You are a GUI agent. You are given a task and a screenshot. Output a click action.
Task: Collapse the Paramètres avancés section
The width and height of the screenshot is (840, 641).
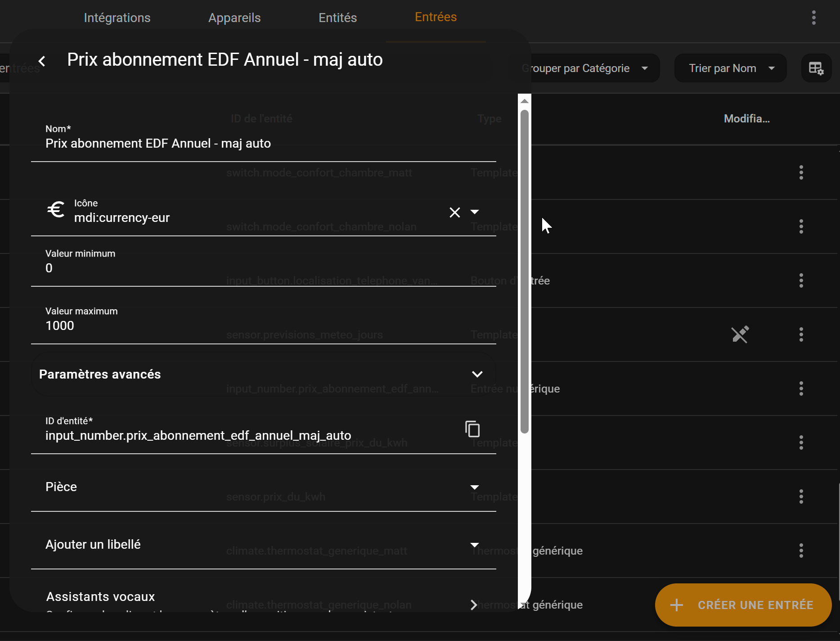tap(477, 374)
